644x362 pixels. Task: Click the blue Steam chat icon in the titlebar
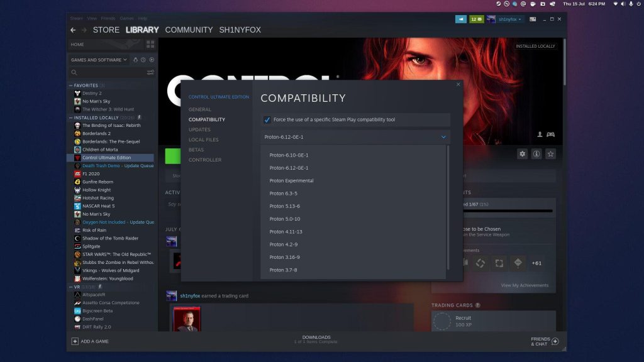461,19
